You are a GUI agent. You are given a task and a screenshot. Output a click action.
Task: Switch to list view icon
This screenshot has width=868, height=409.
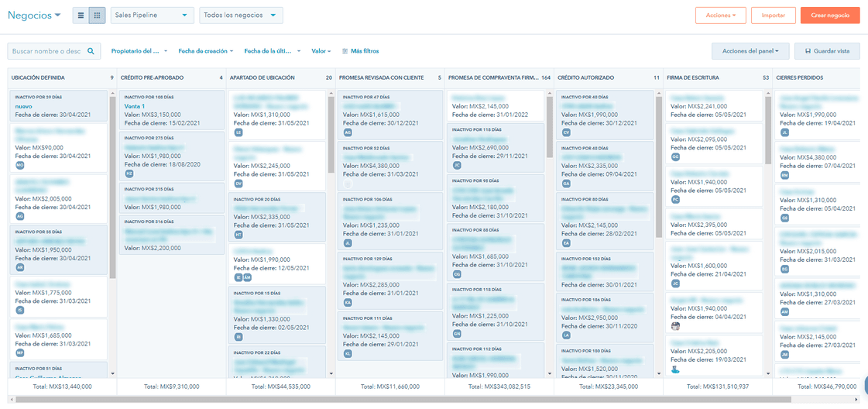(81, 15)
